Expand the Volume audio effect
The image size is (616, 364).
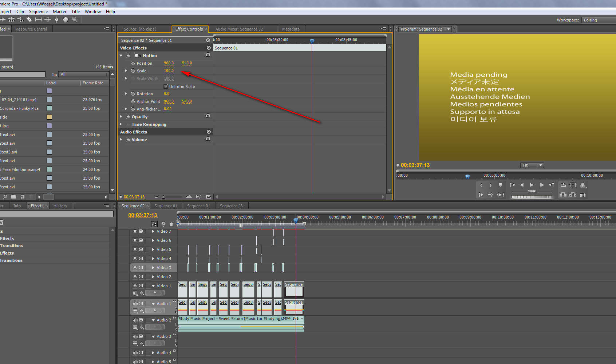click(x=121, y=140)
